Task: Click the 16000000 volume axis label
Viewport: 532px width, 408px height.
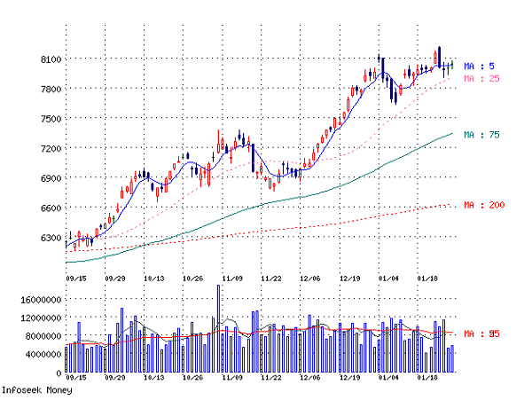Action: click(41, 300)
